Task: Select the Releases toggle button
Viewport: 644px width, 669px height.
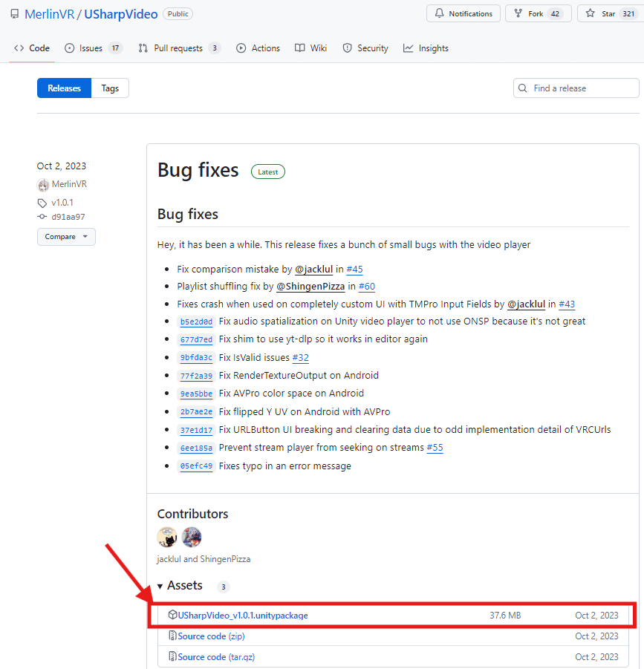Action: [x=64, y=88]
